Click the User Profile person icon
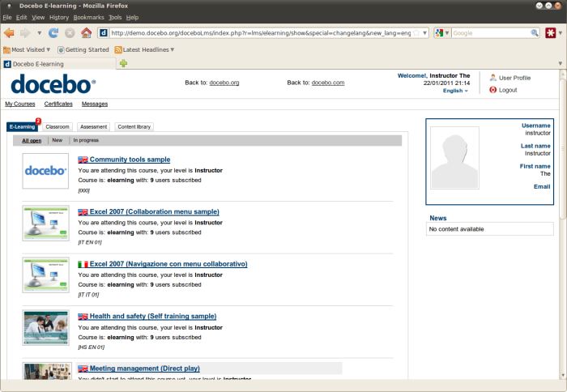The image size is (567, 392). click(492, 78)
